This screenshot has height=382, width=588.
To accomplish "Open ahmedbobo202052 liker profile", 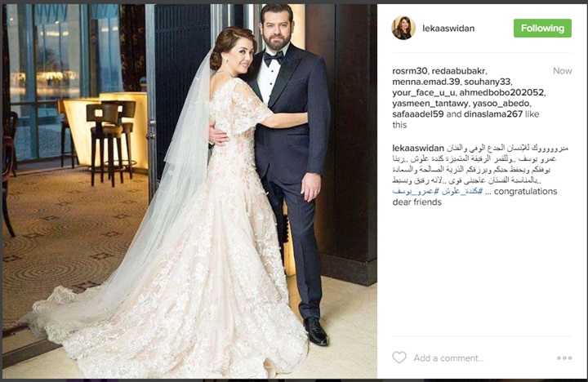I will point(501,92).
